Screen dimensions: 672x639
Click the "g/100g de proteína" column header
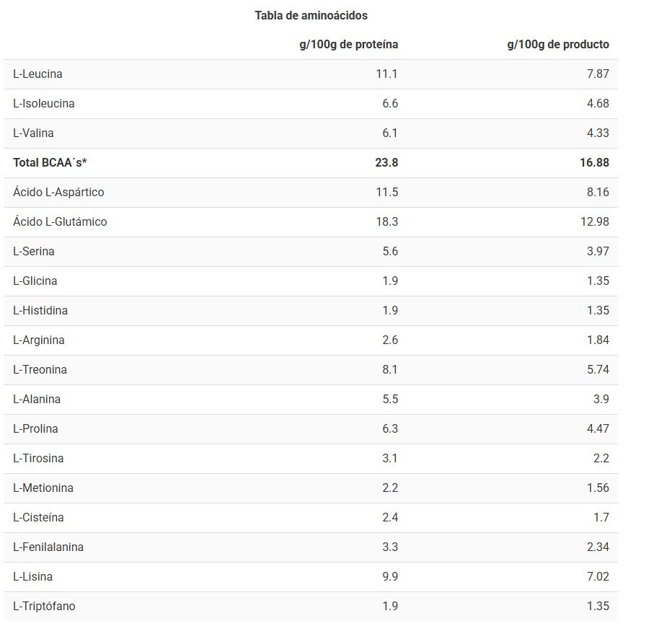(x=348, y=45)
